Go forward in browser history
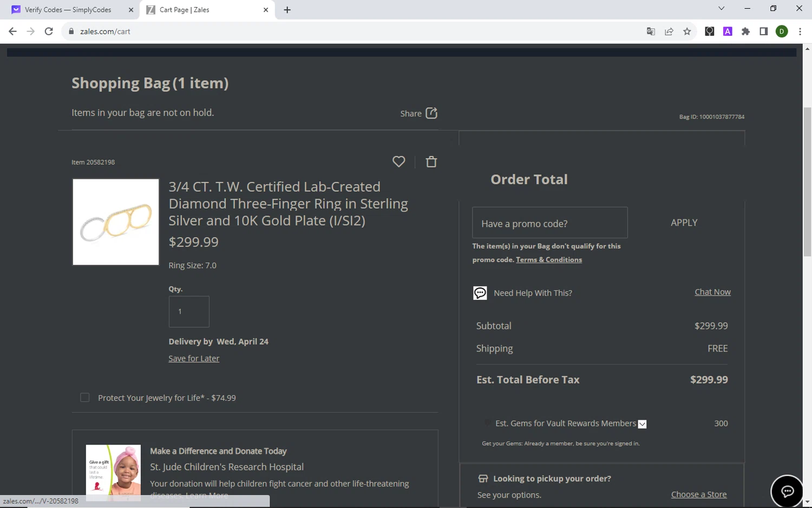Image resolution: width=812 pixels, height=508 pixels. [30, 31]
